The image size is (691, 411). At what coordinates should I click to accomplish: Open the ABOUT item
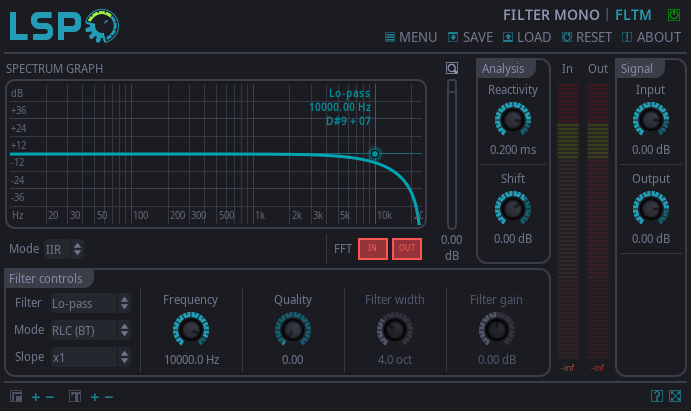(x=651, y=37)
